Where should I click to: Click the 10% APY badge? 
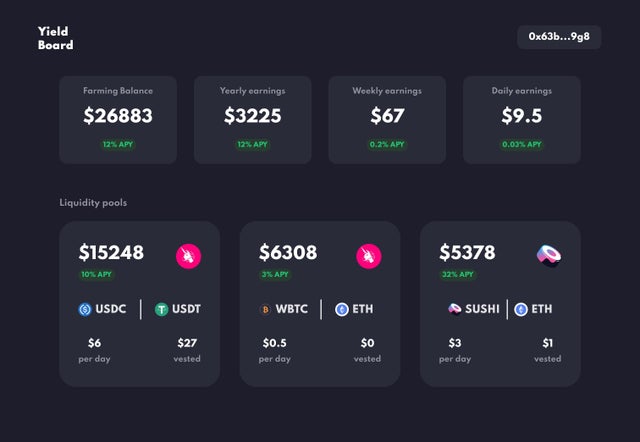click(96, 274)
